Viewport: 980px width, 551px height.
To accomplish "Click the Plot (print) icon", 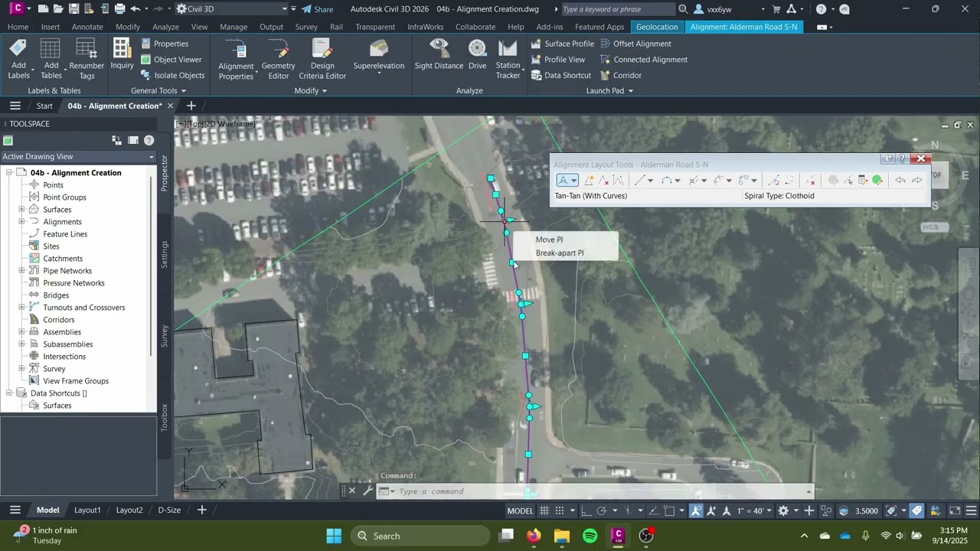I will tap(119, 9).
